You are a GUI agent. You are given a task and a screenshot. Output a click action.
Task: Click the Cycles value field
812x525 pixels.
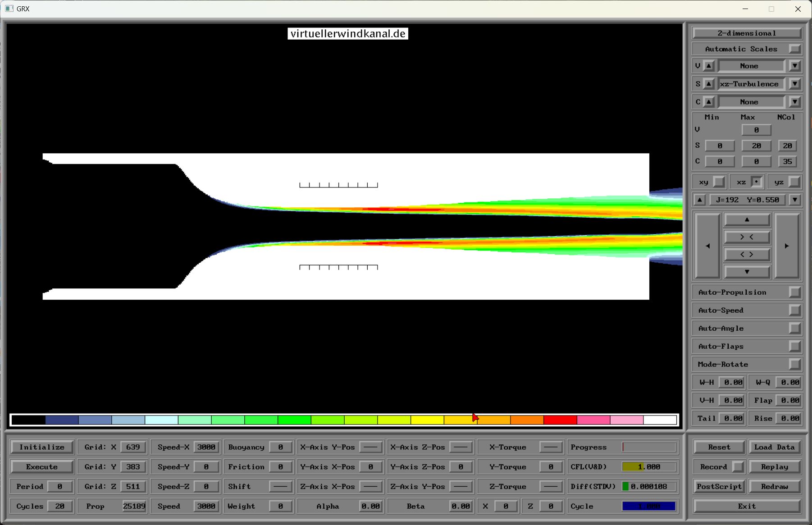(60, 507)
